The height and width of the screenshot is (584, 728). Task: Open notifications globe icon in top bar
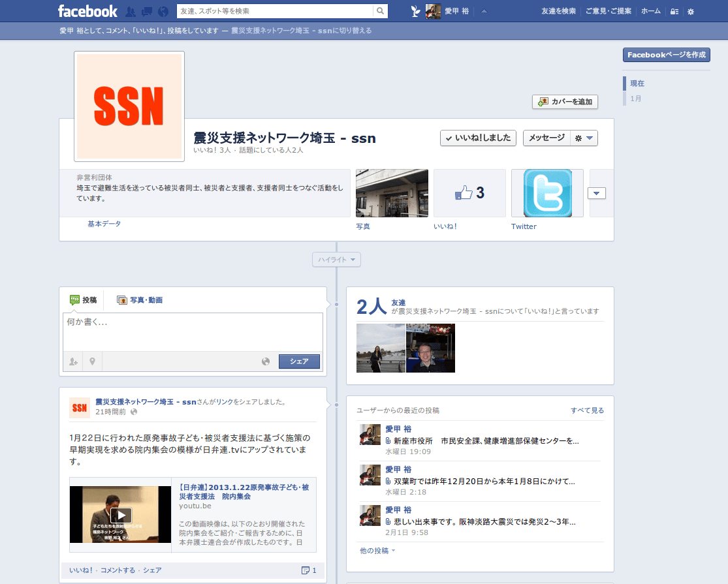[x=163, y=12]
